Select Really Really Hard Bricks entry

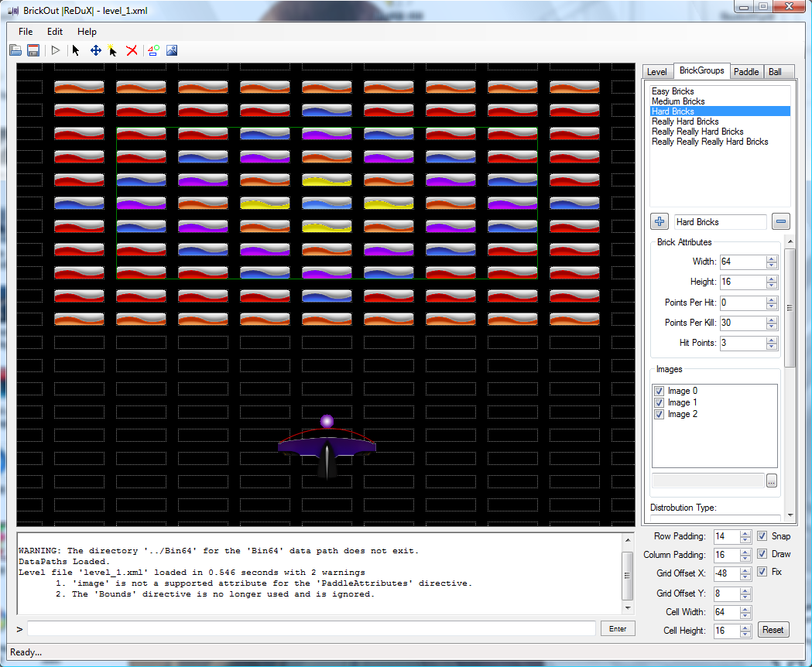tap(720, 132)
